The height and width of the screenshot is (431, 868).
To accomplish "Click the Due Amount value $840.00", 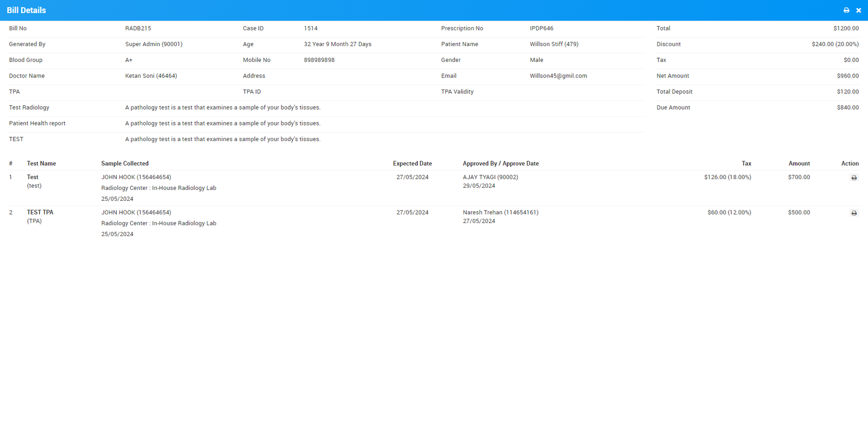I will pyautogui.click(x=847, y=107).
